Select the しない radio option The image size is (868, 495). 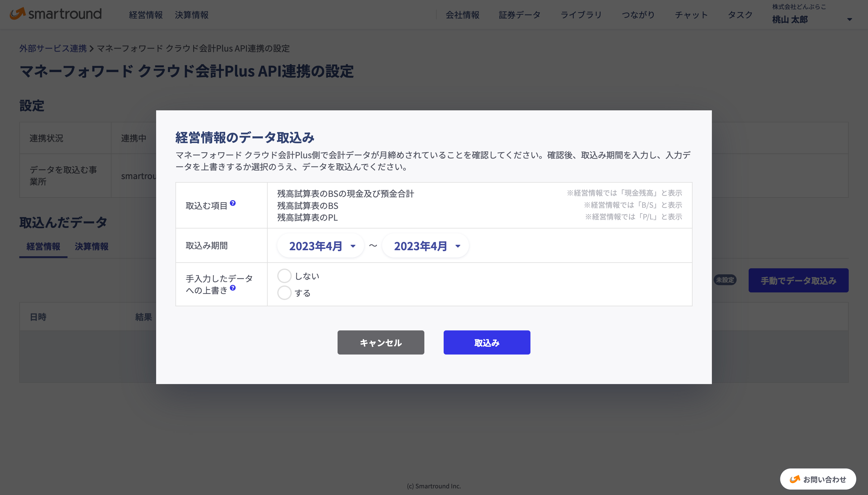285,276
